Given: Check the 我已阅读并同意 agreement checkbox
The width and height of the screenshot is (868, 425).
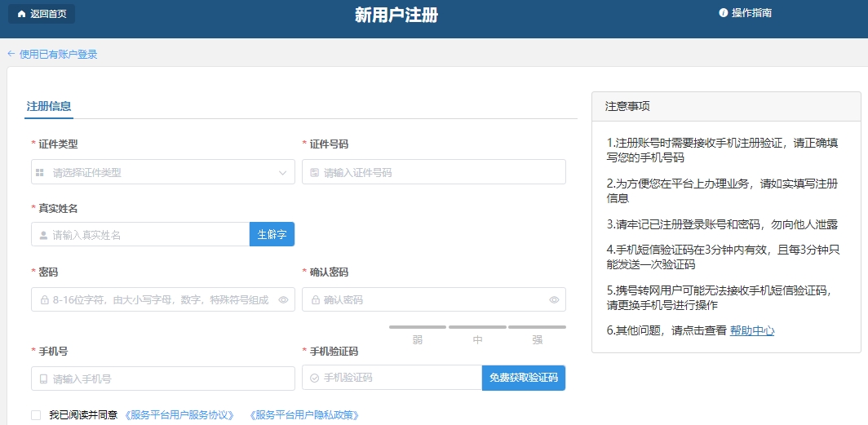Looking at the screenshot, I should tap(36, 415).
